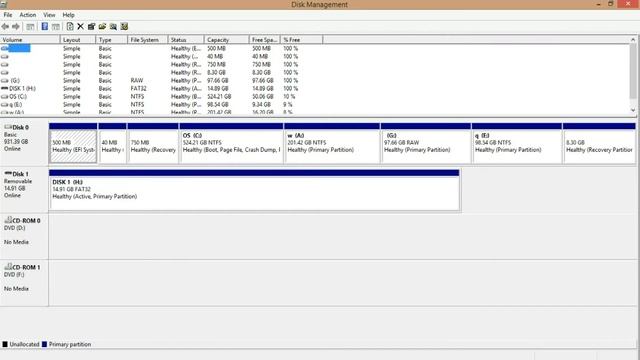Click the yellow folder Open icon
Viewport: 640px width, 360px height.
tap(102, 27)
